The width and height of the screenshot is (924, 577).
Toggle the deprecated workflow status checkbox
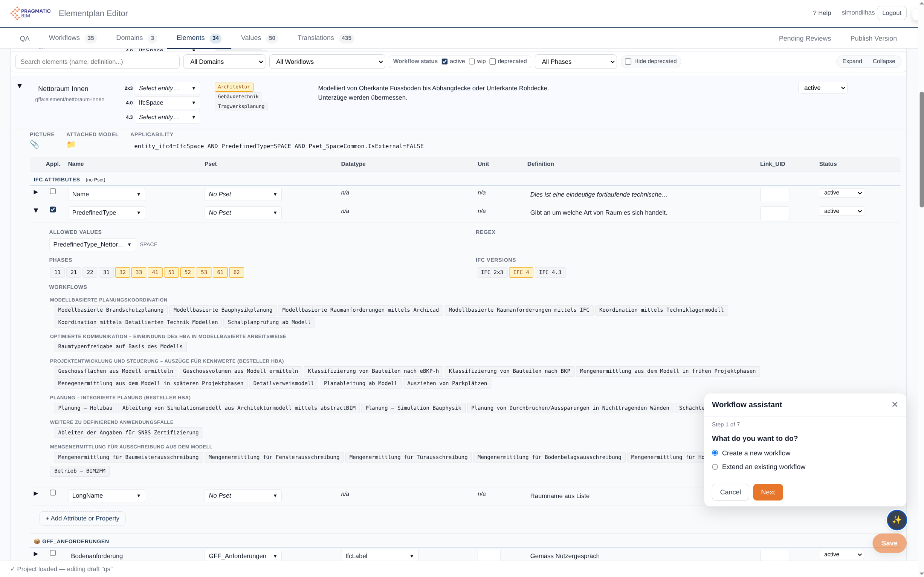click(x=492, y=61)
